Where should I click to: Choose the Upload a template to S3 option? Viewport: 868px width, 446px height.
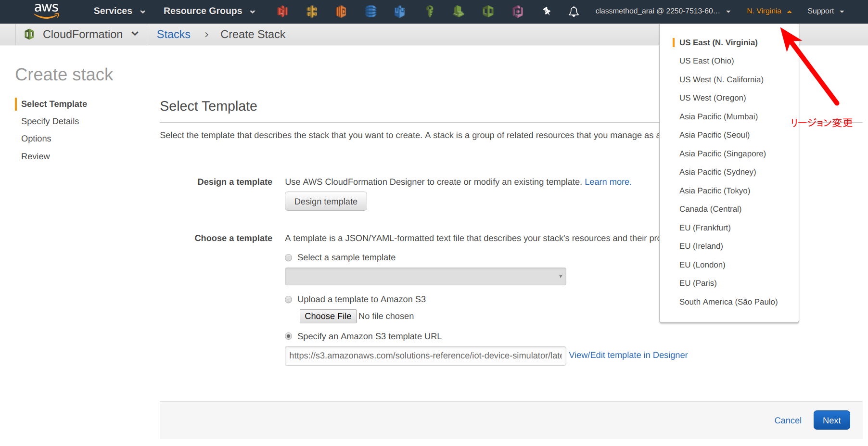pos(288,299)
